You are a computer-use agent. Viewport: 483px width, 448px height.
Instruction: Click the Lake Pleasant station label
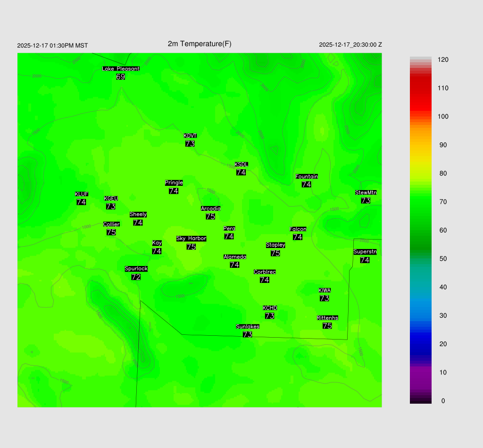(x=121, y=69)
